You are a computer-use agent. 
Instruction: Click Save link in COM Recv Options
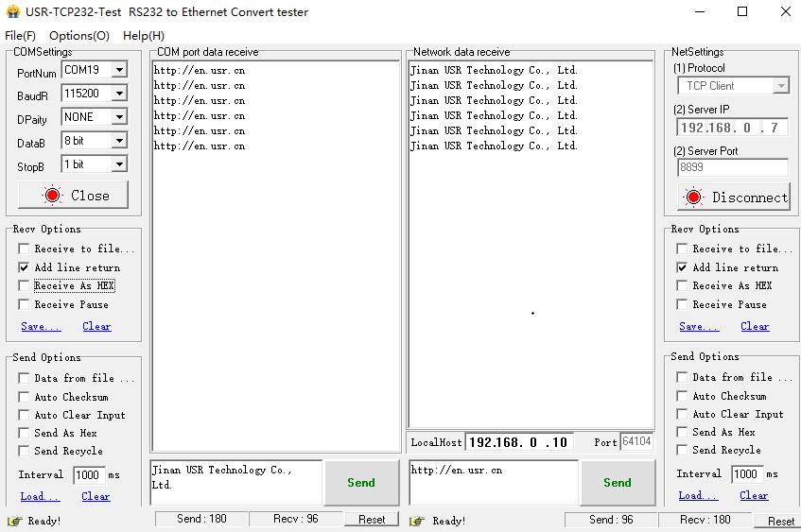tap(41, 326)
